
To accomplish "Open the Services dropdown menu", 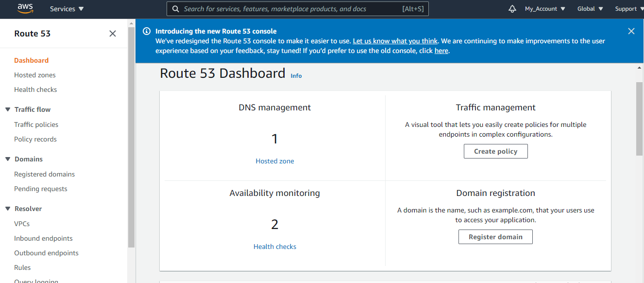I will [x=67, y=9].
